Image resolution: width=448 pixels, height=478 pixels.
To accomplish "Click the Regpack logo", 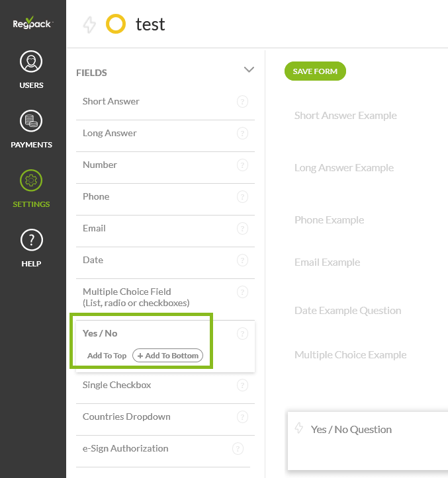I will [x=32, y=24].
